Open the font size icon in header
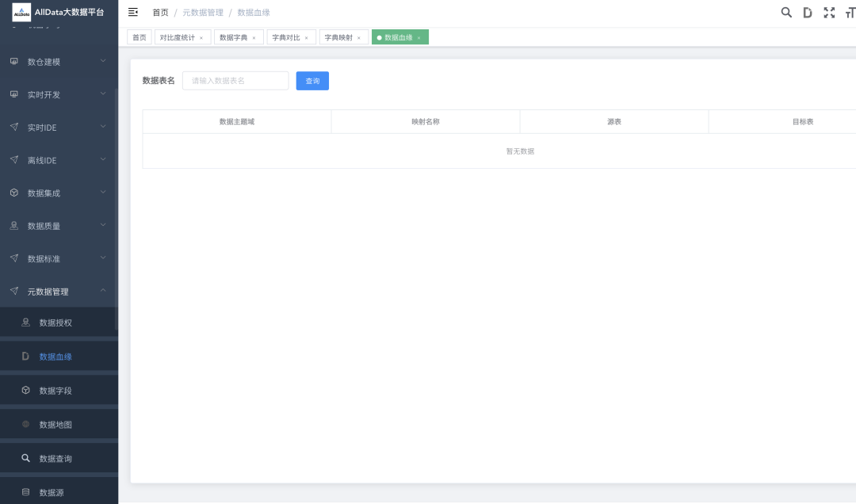The height and width of the screenshot is (504, 856). [x=850, y=13]
